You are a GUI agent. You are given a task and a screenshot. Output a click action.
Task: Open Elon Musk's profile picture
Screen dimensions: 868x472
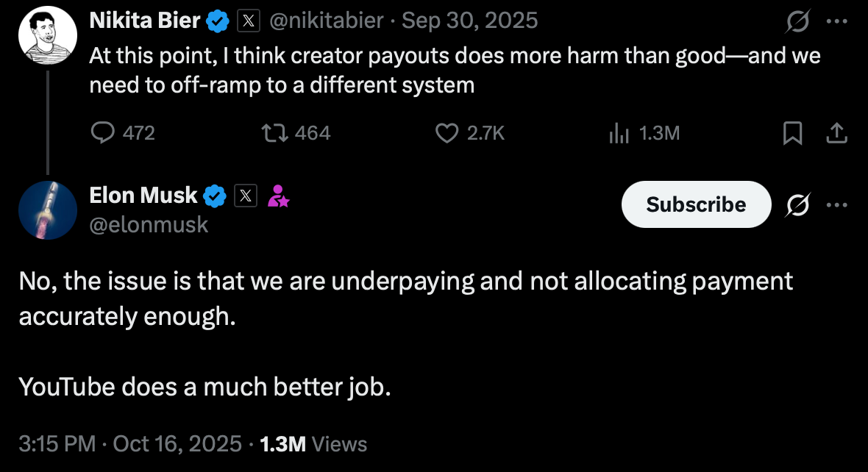(48, 210)
